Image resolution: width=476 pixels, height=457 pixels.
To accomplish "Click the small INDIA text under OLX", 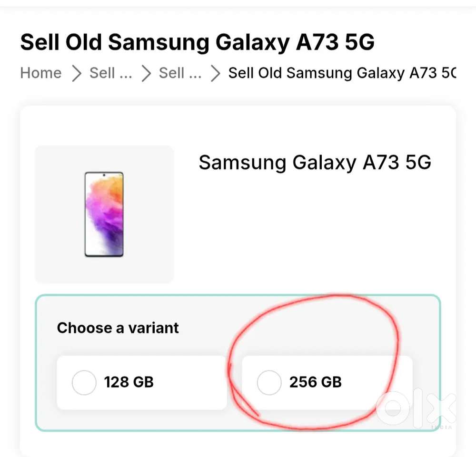I will 441,427.
